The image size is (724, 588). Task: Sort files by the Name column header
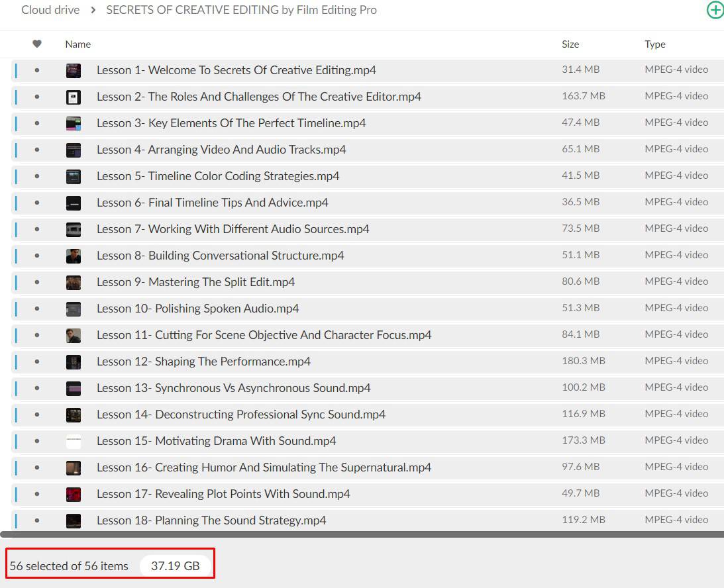point(78,44)
